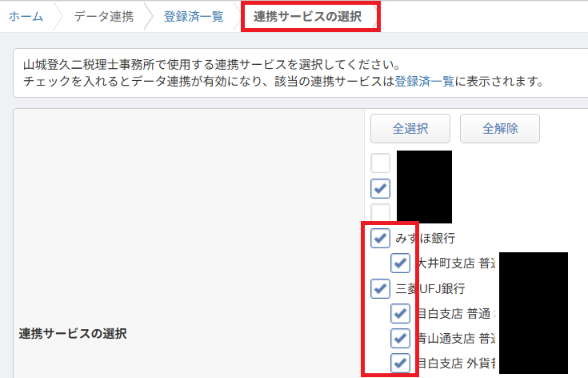Check the first unchecked box under 全選択
The width and height of the screenshot is (588, 378).
pos(380,163)
